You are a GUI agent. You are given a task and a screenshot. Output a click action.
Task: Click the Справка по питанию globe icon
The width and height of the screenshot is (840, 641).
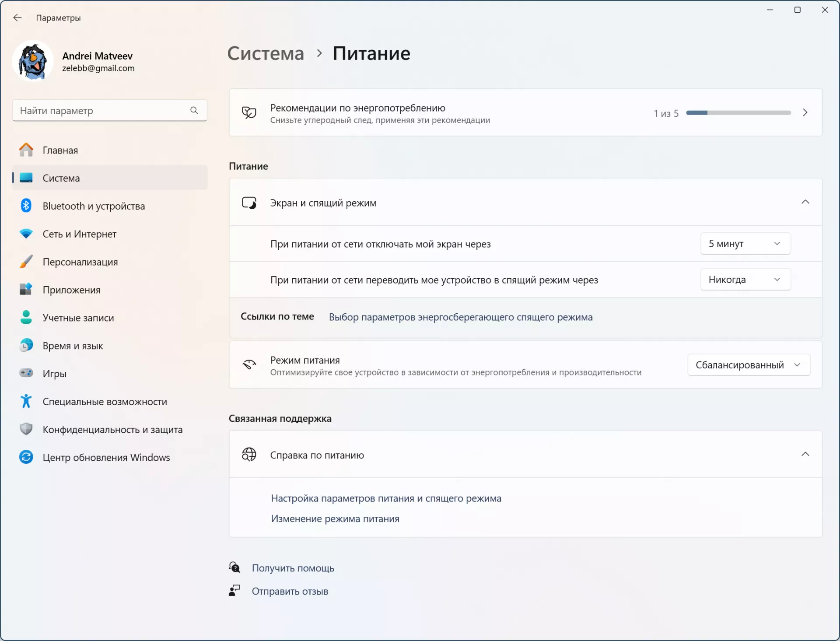(x=249, y=455)
